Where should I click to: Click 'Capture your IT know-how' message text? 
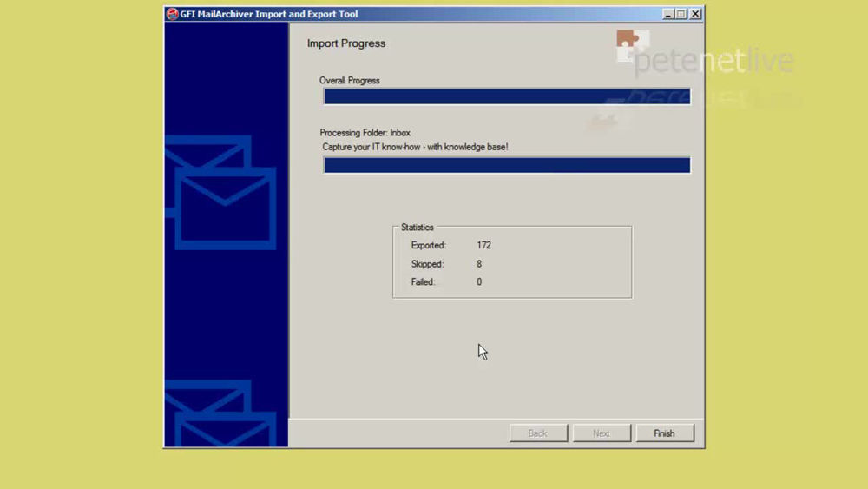pos(415,147)
